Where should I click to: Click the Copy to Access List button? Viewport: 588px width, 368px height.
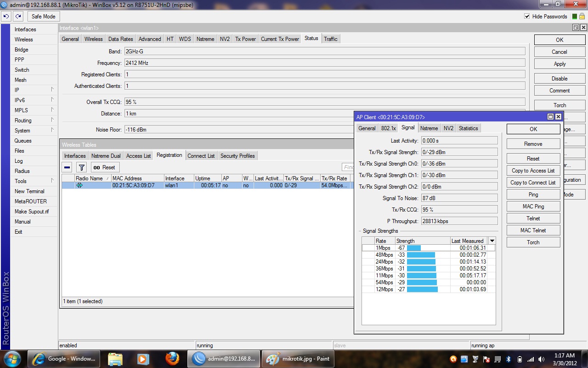click(x=533, y=171)
